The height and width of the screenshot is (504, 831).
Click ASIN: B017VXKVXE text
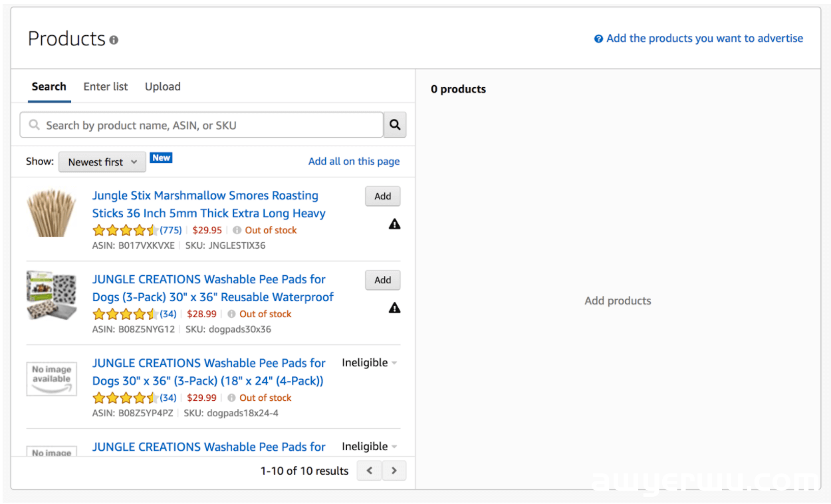pyautogui.click(x=133, y=245)
